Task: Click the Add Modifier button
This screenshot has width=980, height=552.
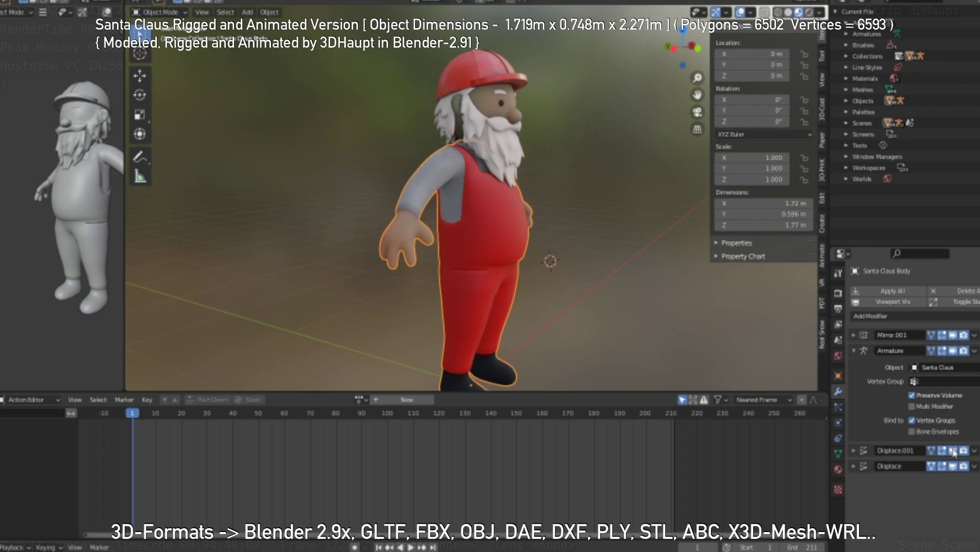Action: pos(914,316)
